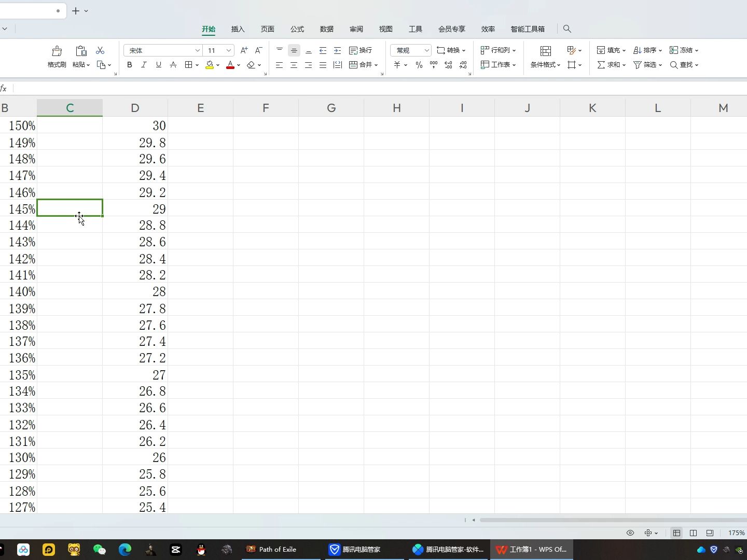Image resolution: width=747 pixels, height=560 pixels.
Task: Click the eraser clear formatting icon
Action: pyautogui.click(x=251, y=65)
